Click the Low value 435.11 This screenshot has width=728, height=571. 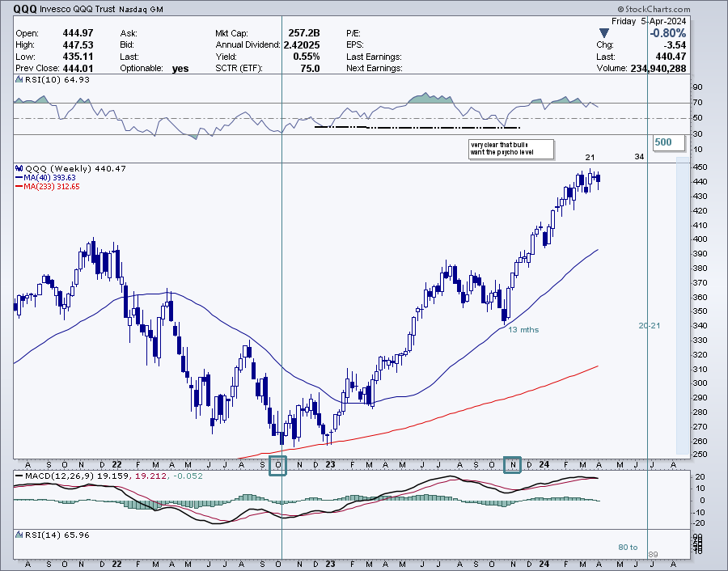(x=78, y=57)
